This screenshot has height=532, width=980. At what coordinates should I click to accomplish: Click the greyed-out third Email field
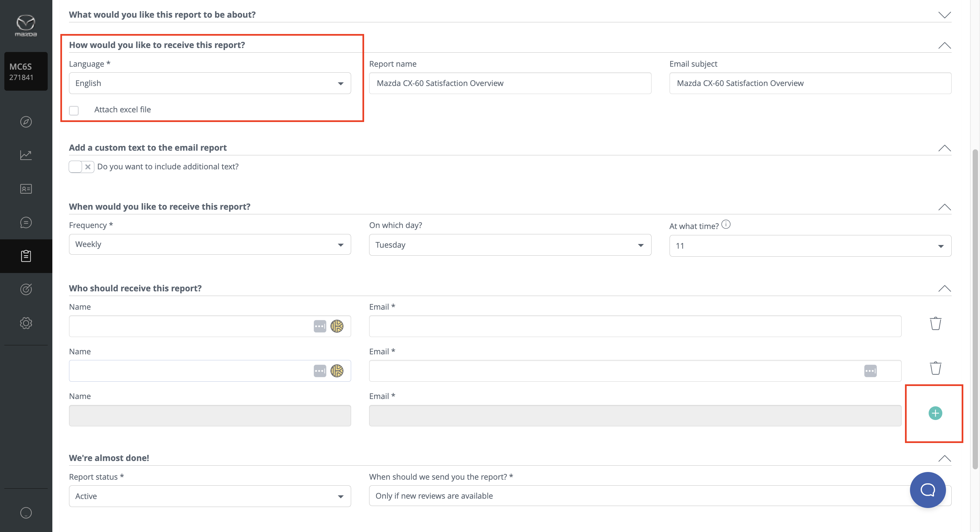tap(635, 416)
